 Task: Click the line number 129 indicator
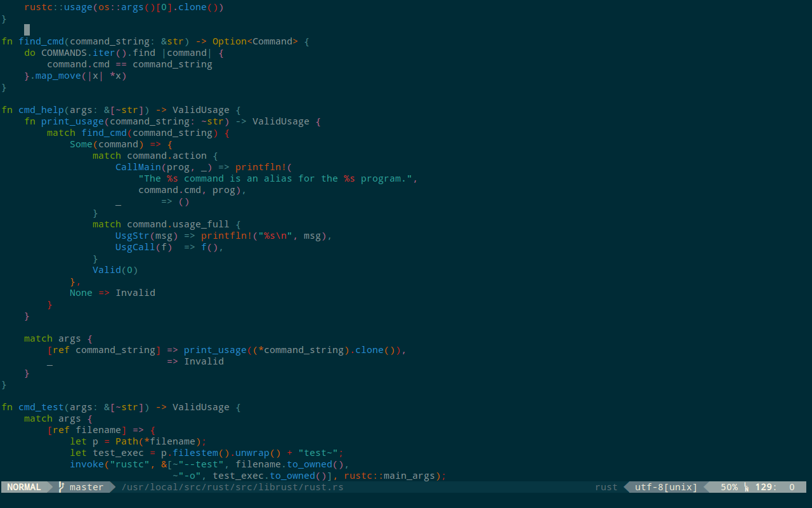point(765,487)
